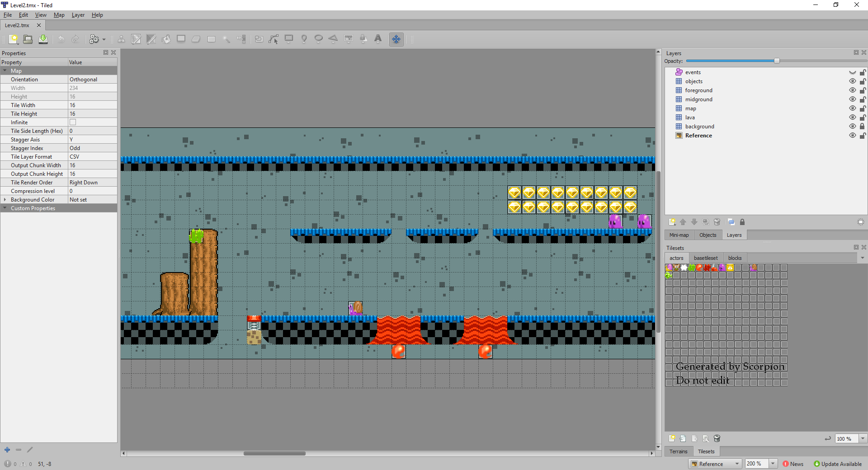Open the Map menu

59,15
